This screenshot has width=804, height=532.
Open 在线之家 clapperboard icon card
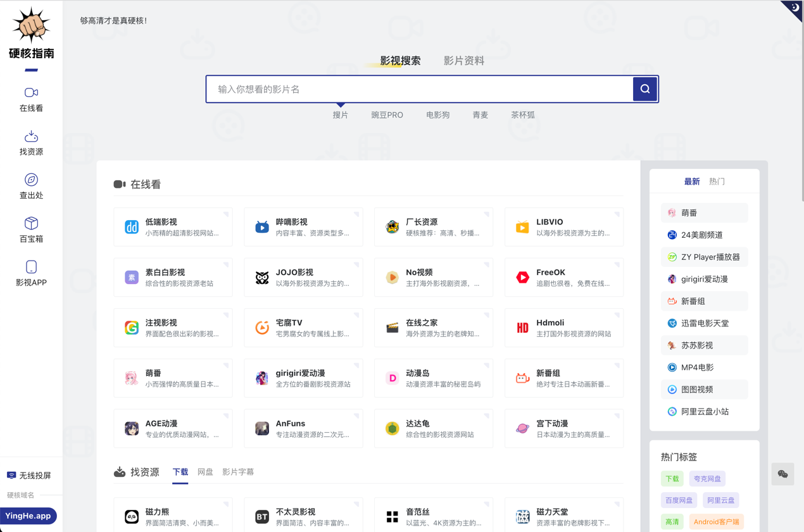(x=434, y=328)
